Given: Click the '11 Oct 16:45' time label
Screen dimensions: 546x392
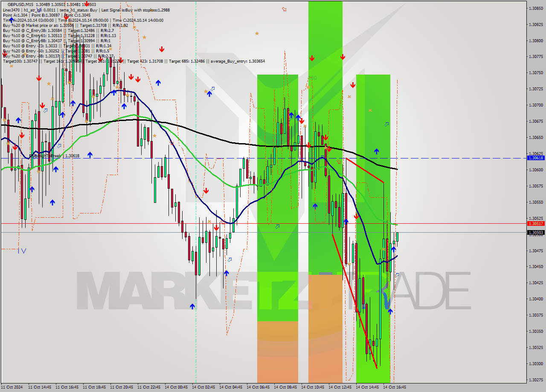Looking at the screenshot, I should pyautogui.click(x=67, y=387).
